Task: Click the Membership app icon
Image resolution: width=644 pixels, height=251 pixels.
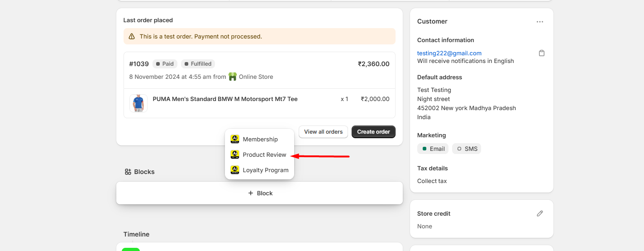Action: (x=234, y=139)
